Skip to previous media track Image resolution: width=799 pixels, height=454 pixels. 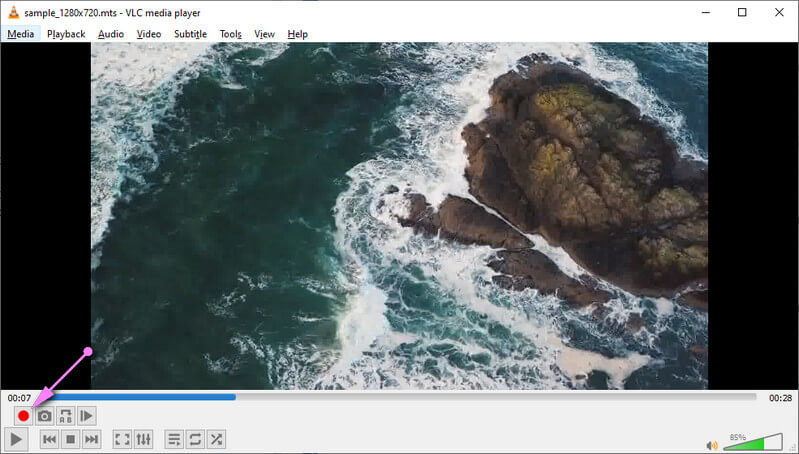click(49, 439)
